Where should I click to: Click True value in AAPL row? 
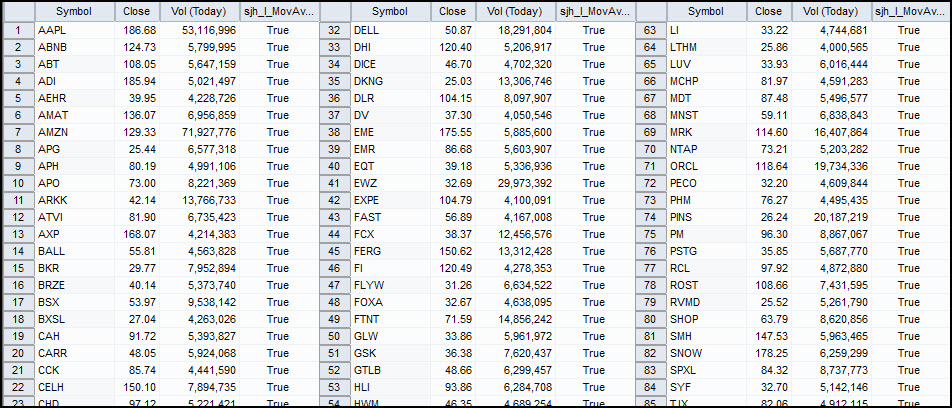[277, 30]
